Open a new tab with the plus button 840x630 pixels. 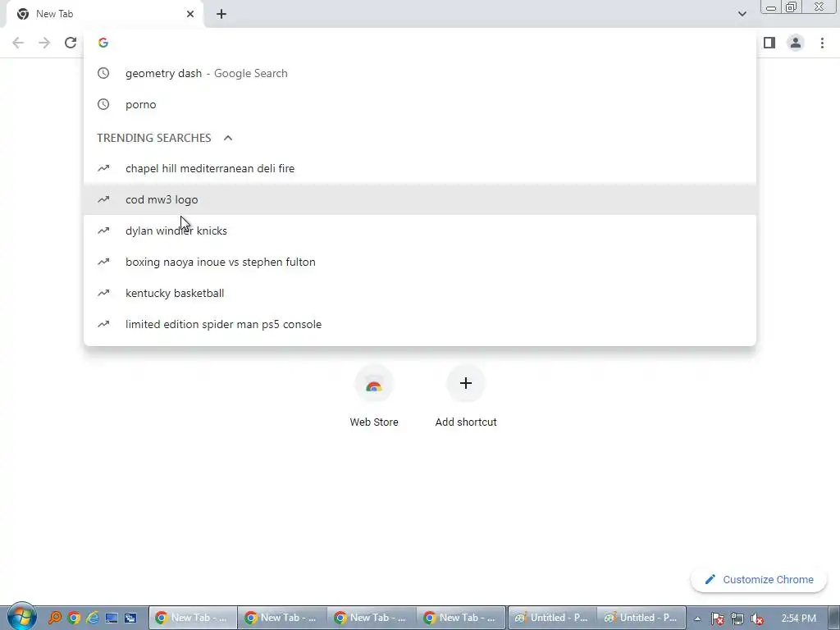tap(221, 14)
